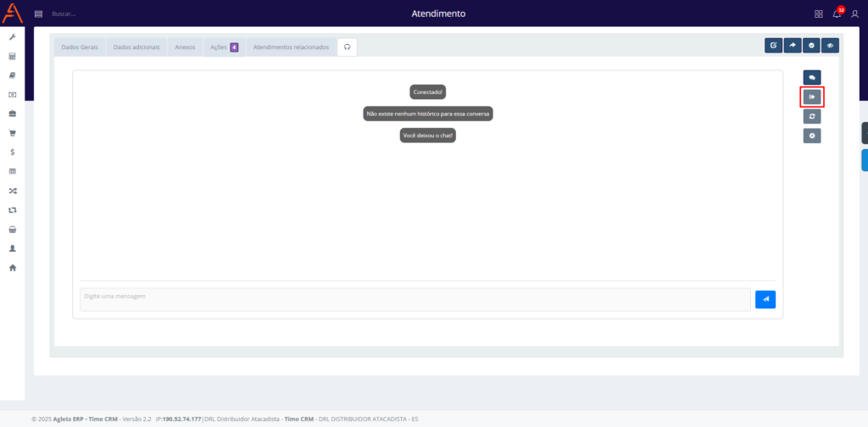Click the check mark toolbar button

click(x=811, y=46)
